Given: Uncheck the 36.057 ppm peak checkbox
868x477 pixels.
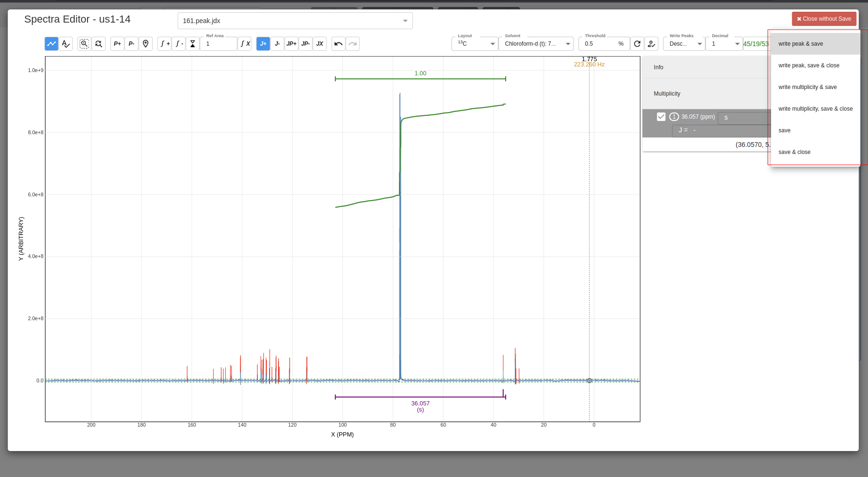Looking at the screenshot, I should tap(661, 116).
